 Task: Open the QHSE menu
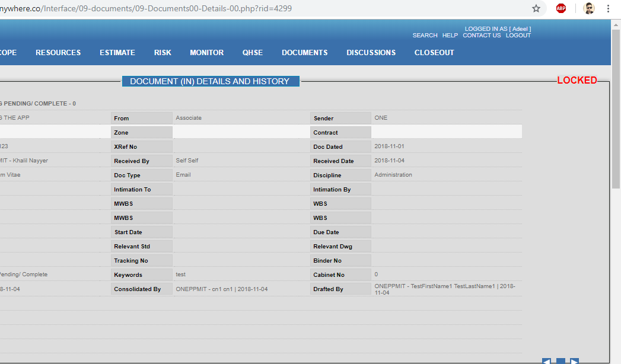point(253,53)
